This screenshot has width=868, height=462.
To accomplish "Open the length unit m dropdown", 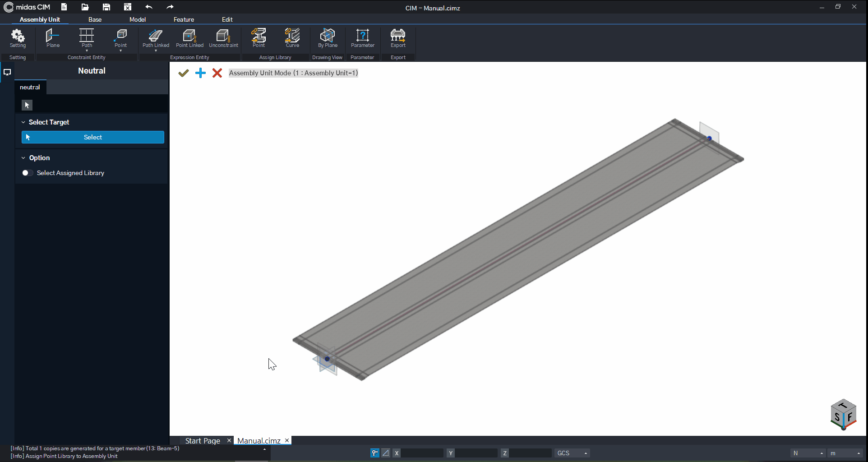I will coord(845,453).
